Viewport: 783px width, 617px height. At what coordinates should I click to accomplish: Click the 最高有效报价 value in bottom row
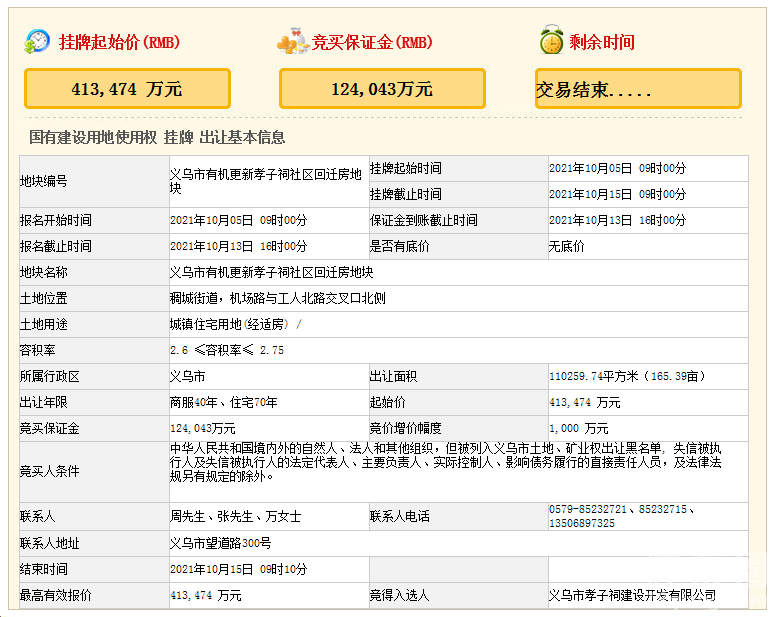pos(205,595)
